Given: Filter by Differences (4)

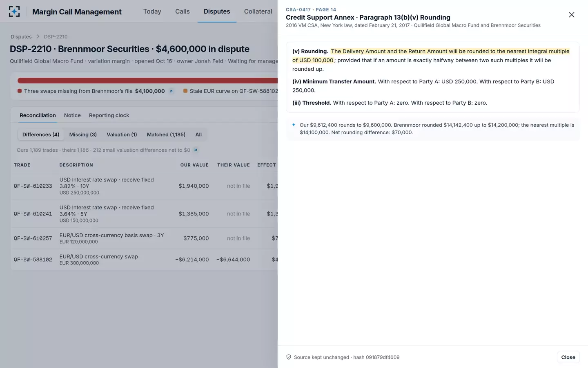Looking at the screenshot, I should [x=41, y=135].
